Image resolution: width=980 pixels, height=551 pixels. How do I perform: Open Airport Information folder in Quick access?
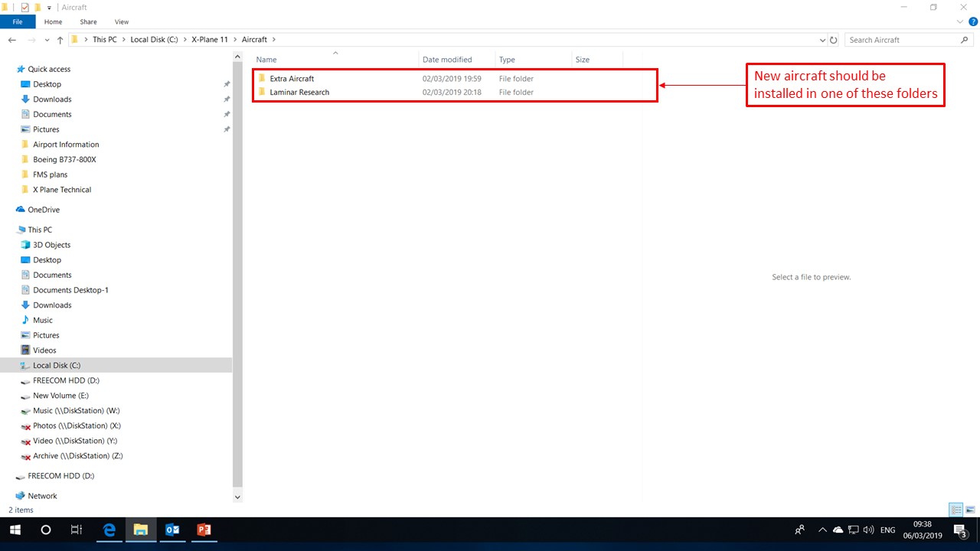66,145
